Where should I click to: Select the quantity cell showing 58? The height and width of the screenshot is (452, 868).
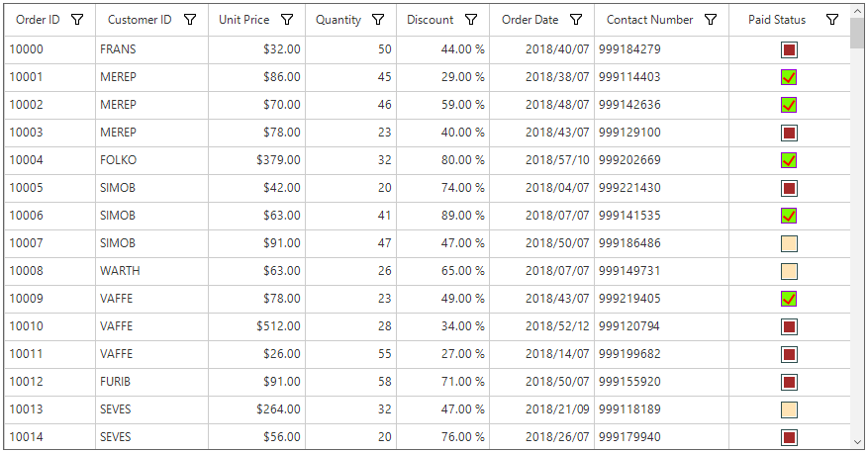pos(351,382)
